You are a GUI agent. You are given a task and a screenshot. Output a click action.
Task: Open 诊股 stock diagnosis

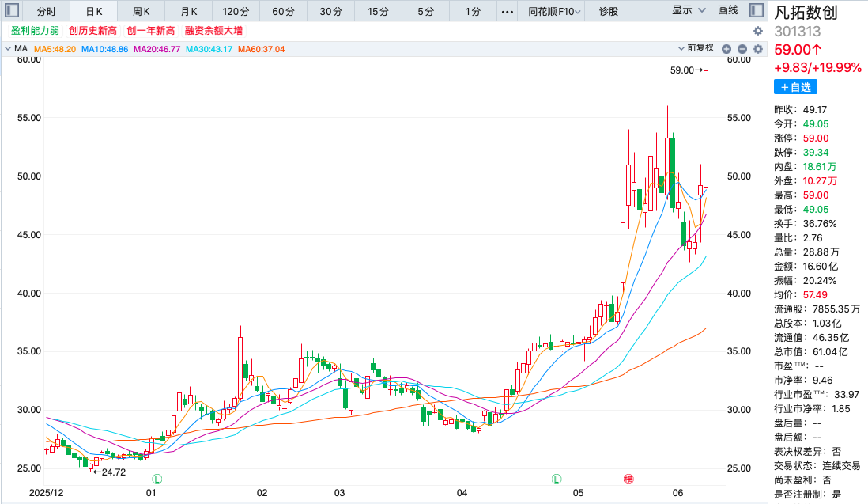[609, 12]
